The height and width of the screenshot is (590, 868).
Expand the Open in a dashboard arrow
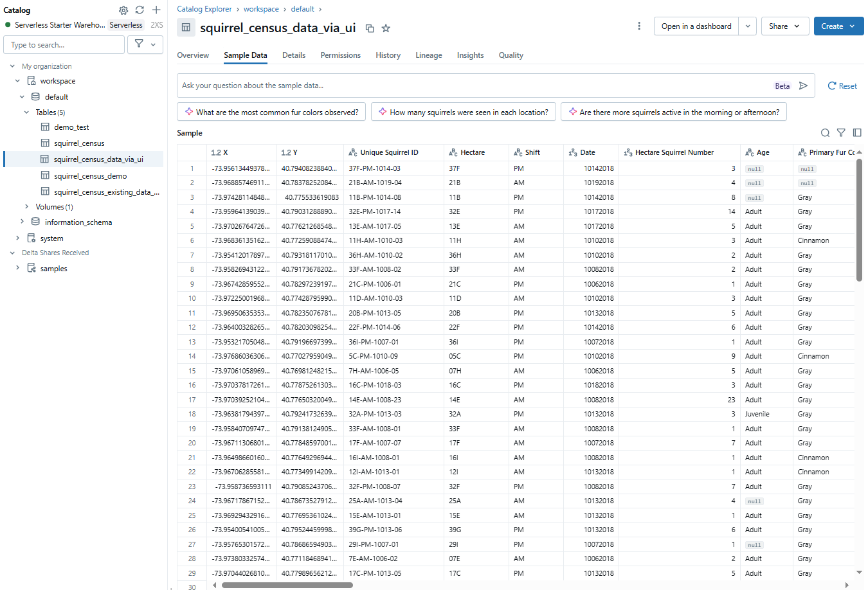pyautogui.click(x=748, y=26)
